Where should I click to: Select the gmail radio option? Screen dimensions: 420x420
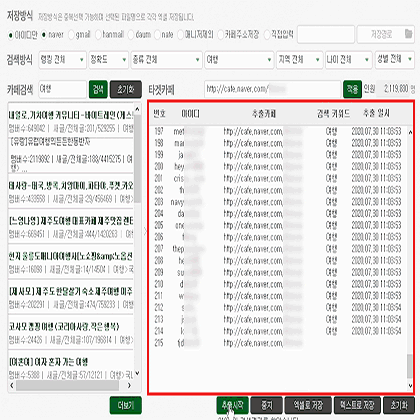tap(71, 35)
